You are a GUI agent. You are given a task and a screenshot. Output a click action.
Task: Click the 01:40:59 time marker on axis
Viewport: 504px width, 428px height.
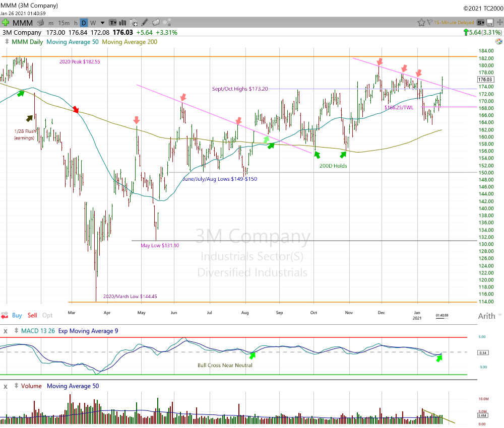coord(442,315)
